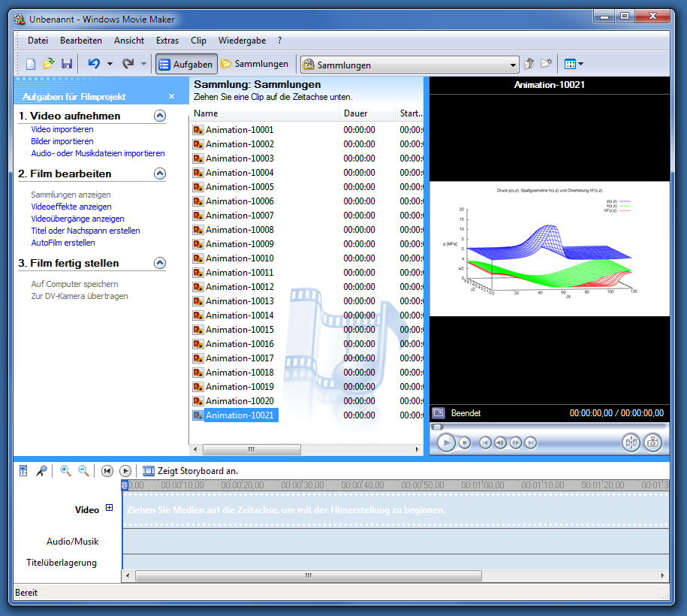Play the clip in the preview monitor

[446, 442]
